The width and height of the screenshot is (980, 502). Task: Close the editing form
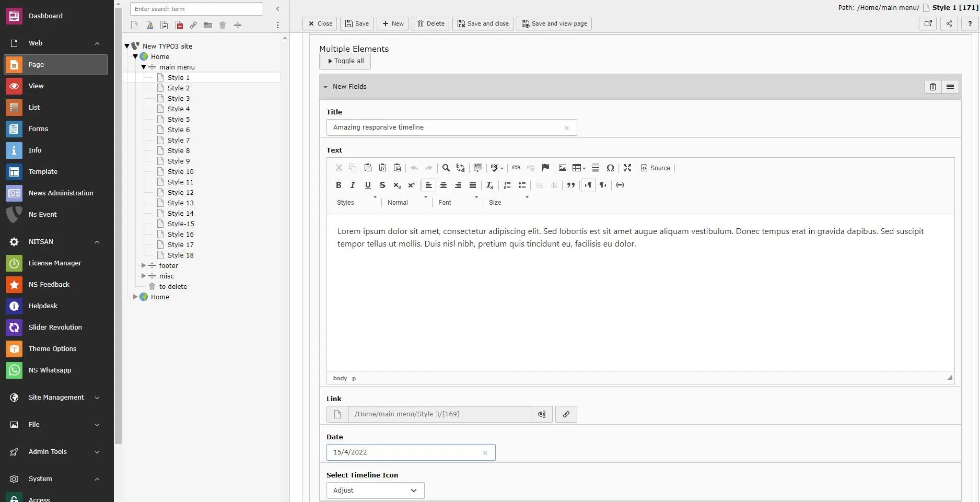pyautogui.click(x=320, y=24)
